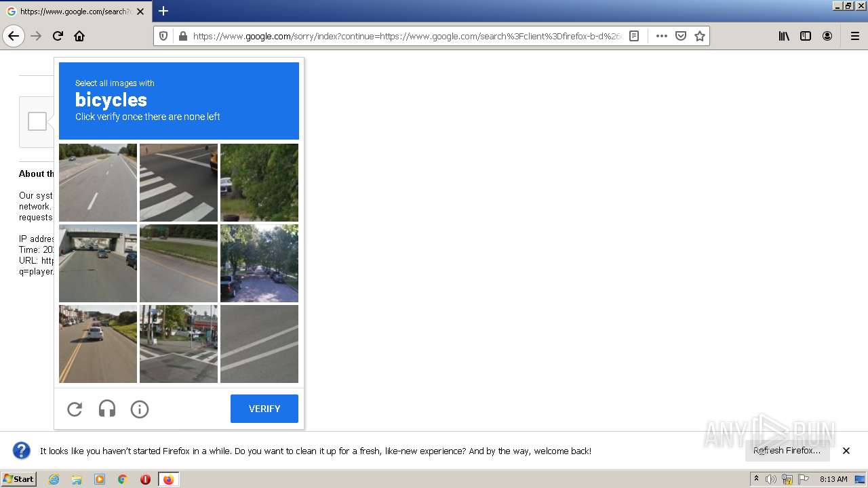
Task: Select the empty highway image tile
Action: coord(98,182)
